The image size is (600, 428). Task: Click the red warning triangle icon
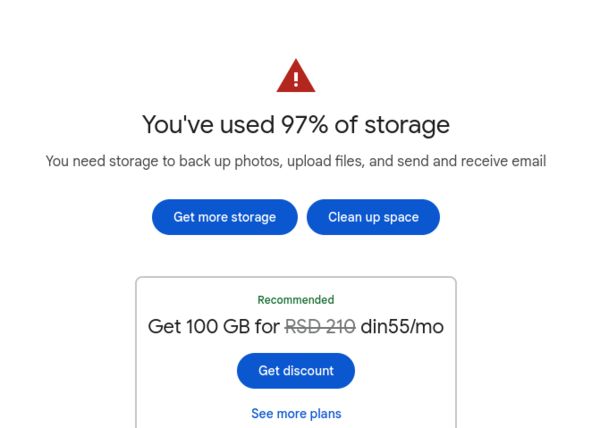click(296, 76)
